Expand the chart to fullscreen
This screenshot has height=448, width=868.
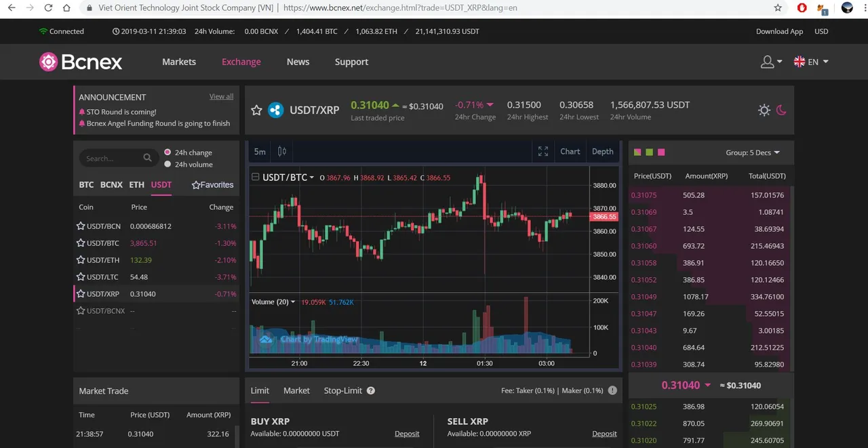tap(542, 152)
